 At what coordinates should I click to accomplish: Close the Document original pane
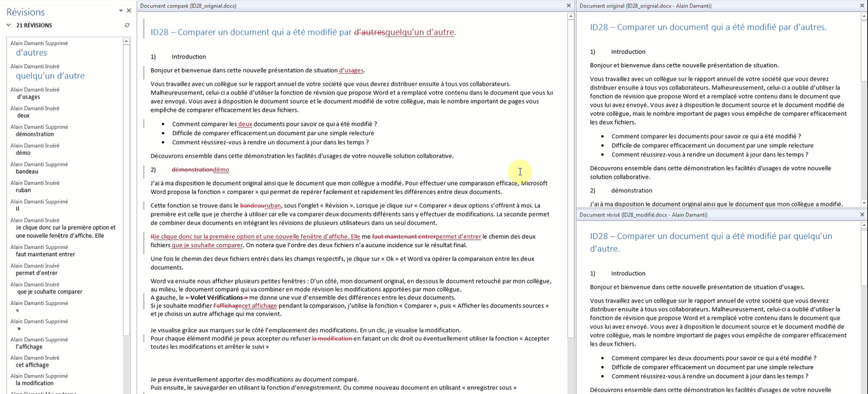click(862, 6)
